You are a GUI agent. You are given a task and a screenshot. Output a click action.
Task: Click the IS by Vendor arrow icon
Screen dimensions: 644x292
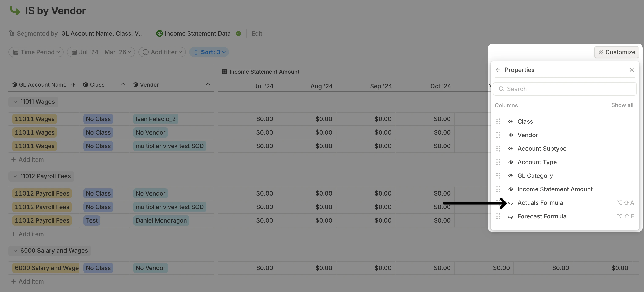click(x=15, y=11)
